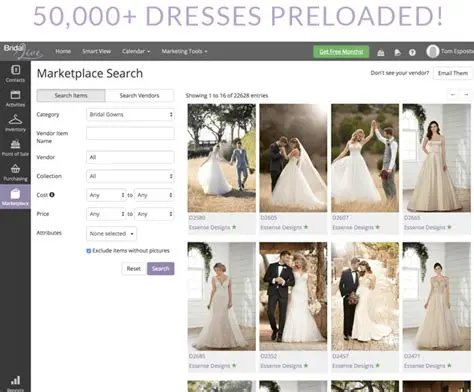The height and width of the screenshot is (392, 474).
Task: Open the Collection dropdown
Action: 130,176
